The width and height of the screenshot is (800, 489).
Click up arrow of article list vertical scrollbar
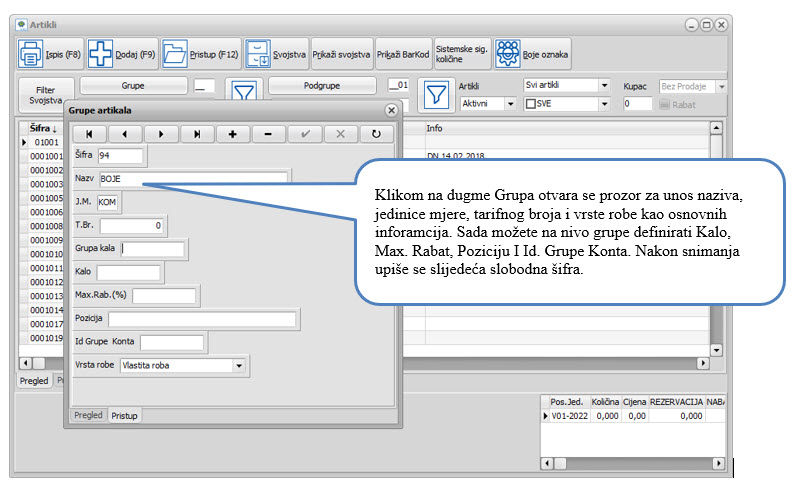click(716, 128)
